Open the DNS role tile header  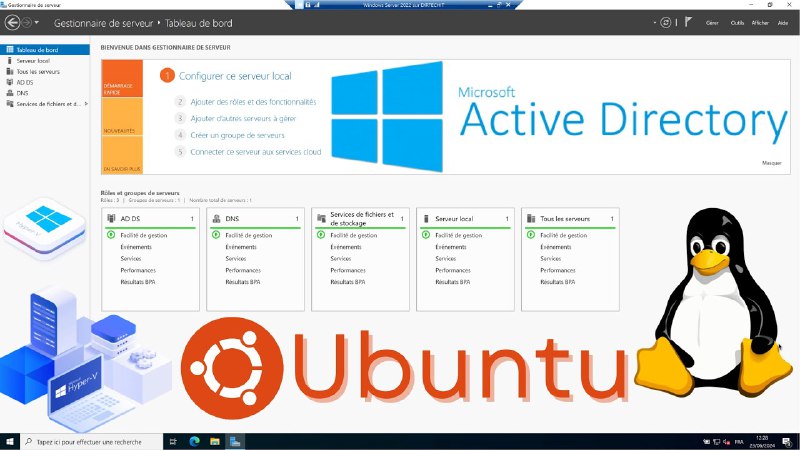click(x=256, y=218)
